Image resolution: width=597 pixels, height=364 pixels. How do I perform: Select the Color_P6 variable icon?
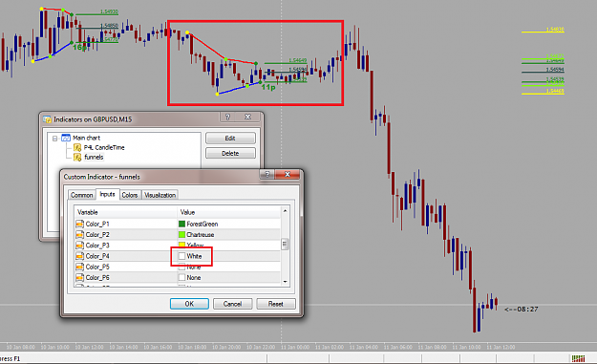(79, 278)
